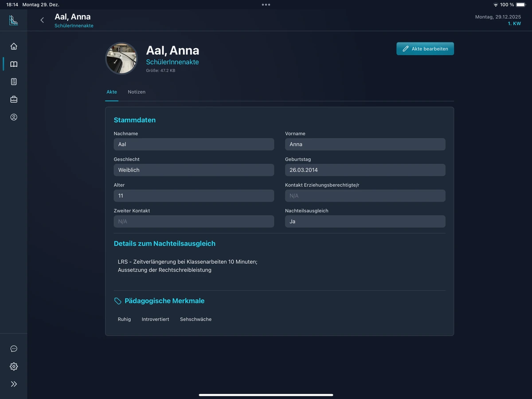Click the open book sidebar icon
Screen dimensions: 532x399
14,64
